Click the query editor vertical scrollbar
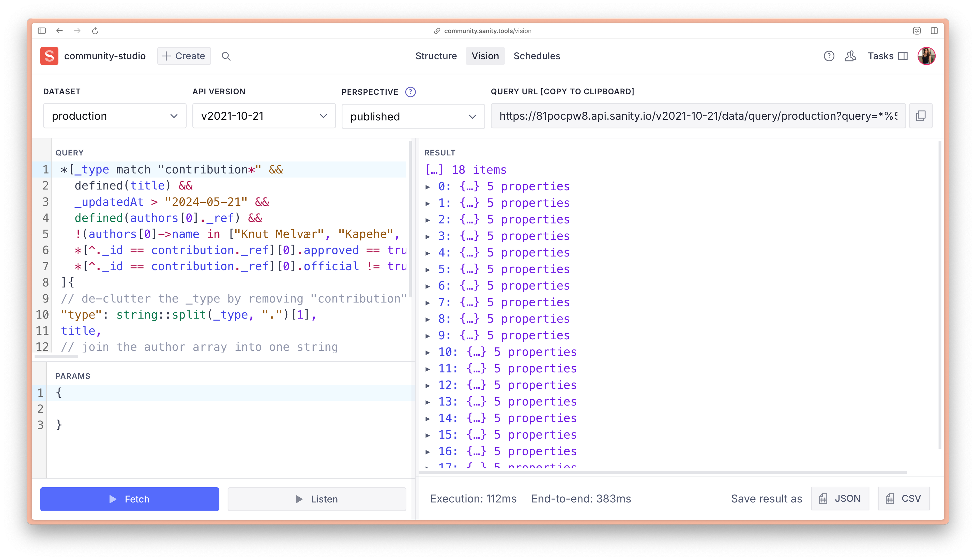Viewport: 976px width, 560px height. pos(410,219)
